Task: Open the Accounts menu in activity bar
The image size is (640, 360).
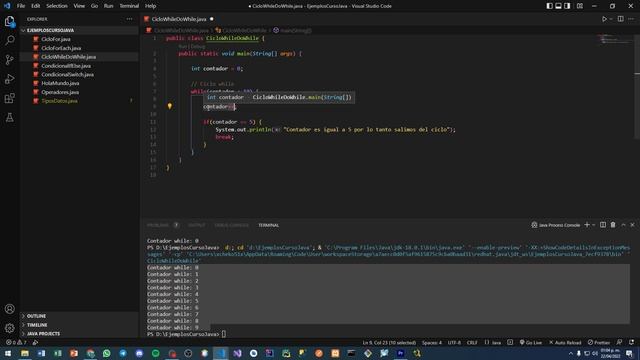Action: pyautogui.click(x=9, y=309)
